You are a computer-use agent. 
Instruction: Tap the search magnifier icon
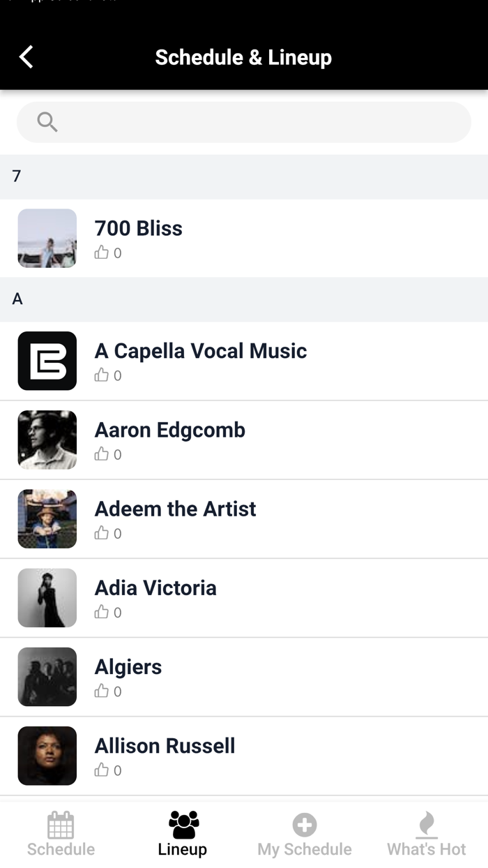47,122
